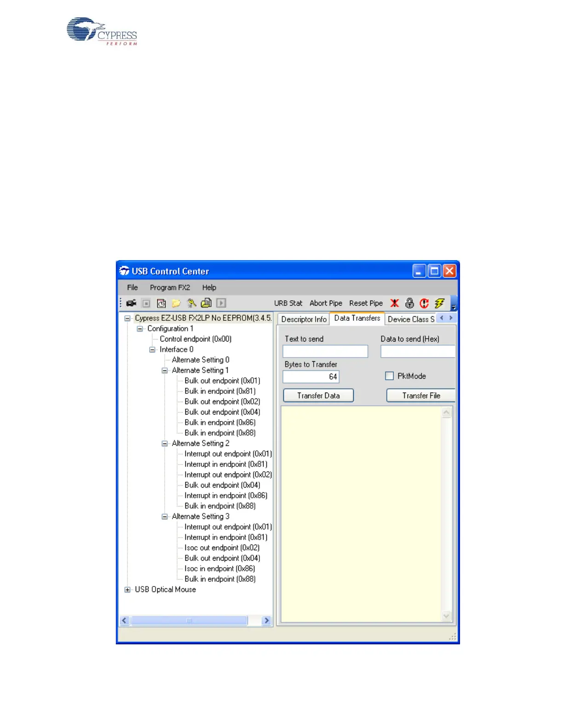Select Bulk in endpoint (0x88) under Setting 3
Screen dimensions: 563x728
[220, 580]
